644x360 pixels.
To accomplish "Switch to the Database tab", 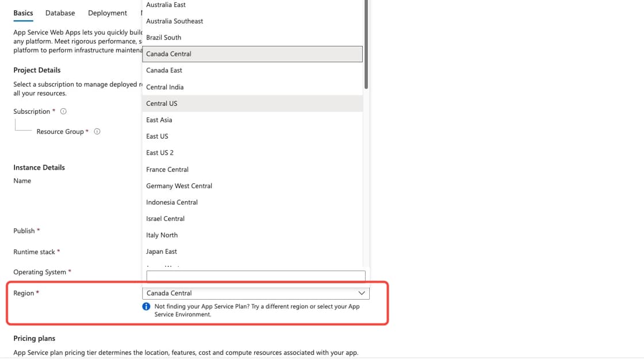I will click(x=60, y=13).
